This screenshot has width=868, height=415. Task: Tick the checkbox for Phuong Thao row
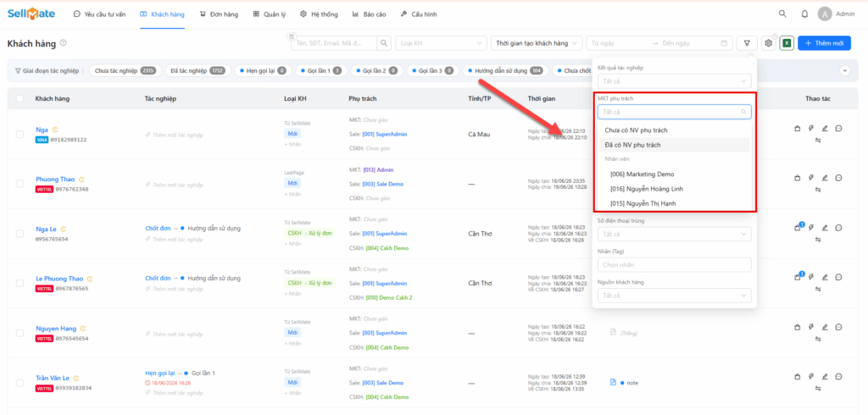coord(20,184)
